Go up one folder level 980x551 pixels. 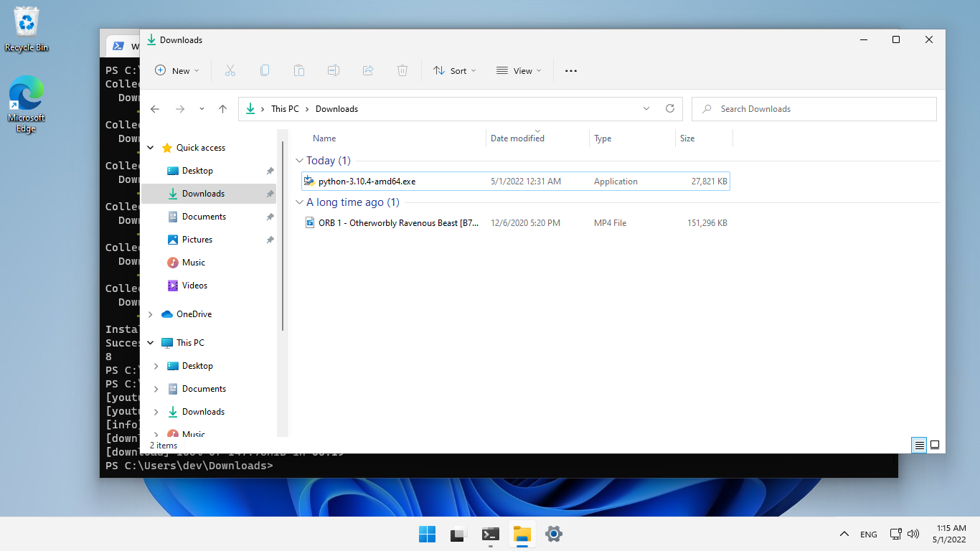222,109
